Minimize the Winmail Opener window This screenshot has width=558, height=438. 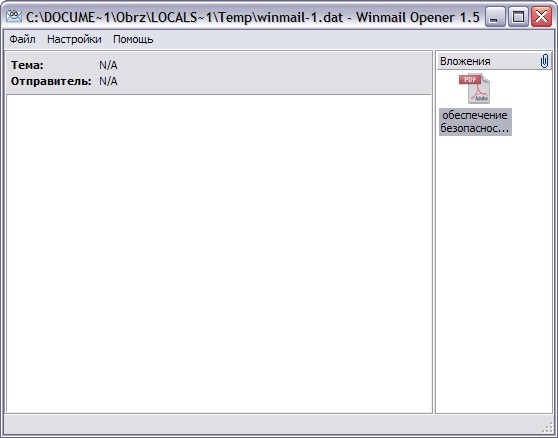[x=494, y=16]
